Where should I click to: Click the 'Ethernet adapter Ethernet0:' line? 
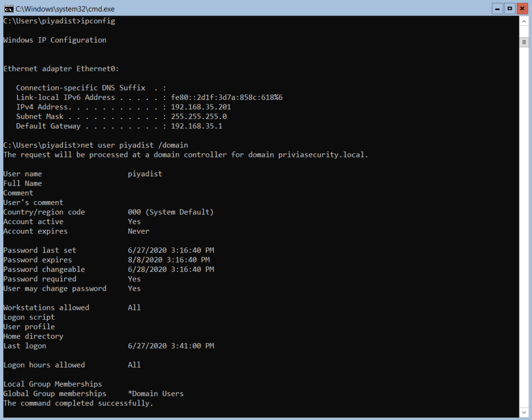click(61, 69)
